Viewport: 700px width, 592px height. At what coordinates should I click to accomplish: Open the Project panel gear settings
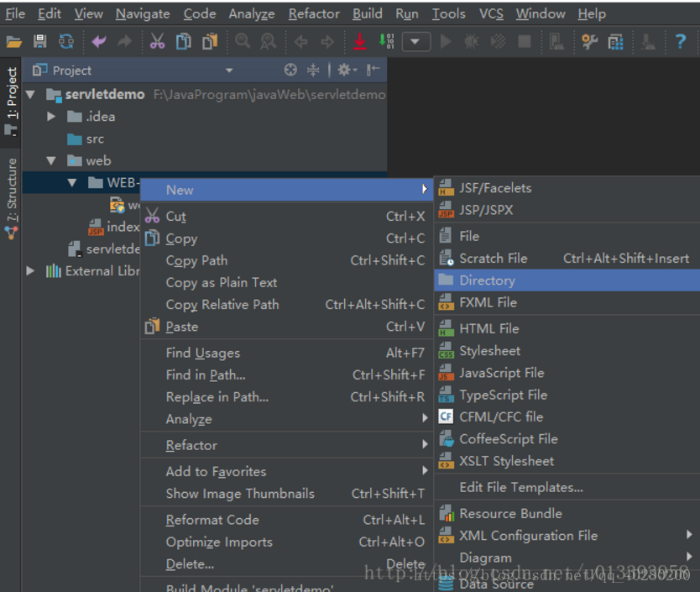(347, 70)
